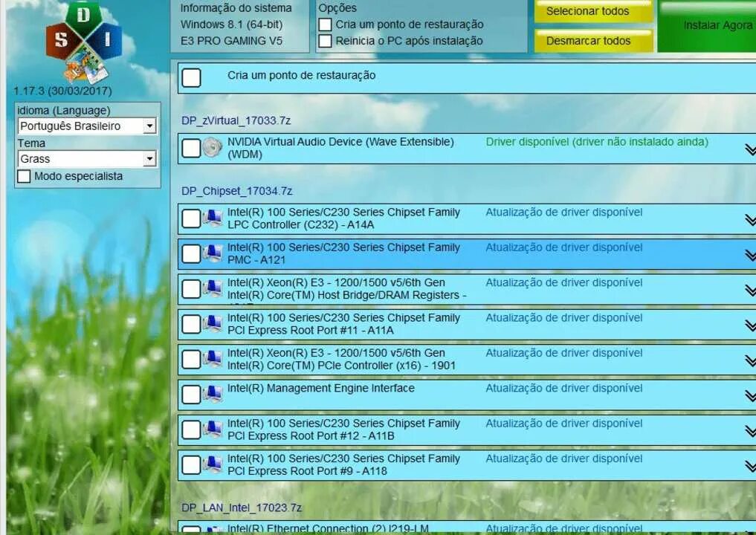Viewport: 756px width, 535px height.
Task: Click 'Informação do sistema' panel heading
Action: [x=236, y=8]
